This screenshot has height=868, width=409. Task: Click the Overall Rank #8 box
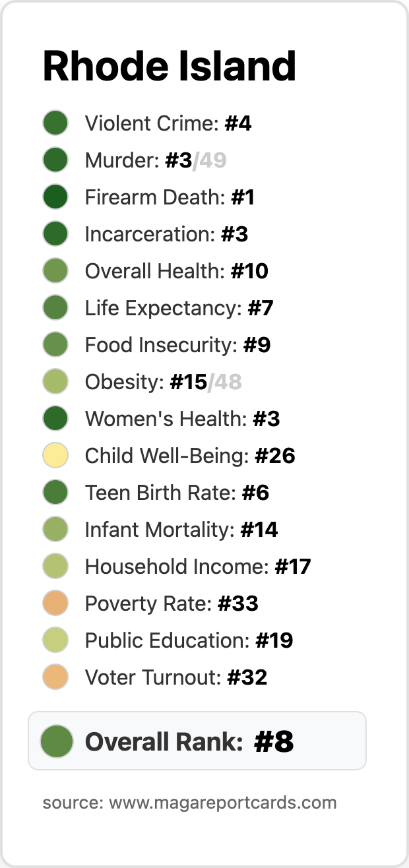click(x=197, y=741)
